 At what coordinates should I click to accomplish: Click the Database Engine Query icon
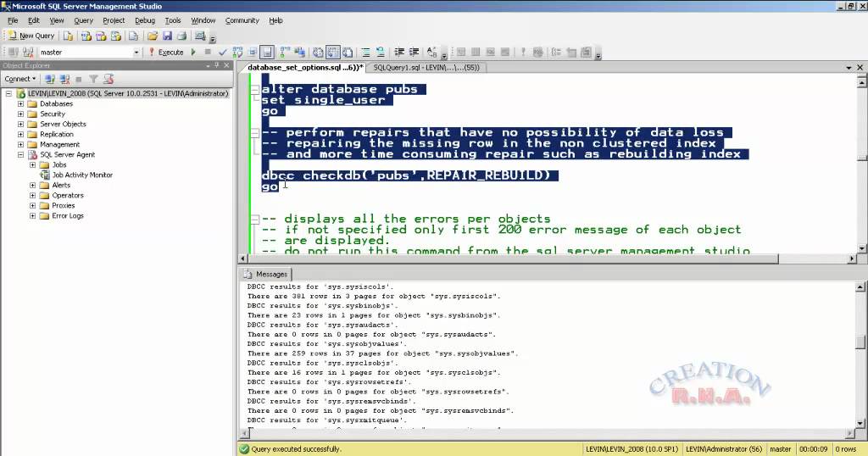[x=68, y=36]
